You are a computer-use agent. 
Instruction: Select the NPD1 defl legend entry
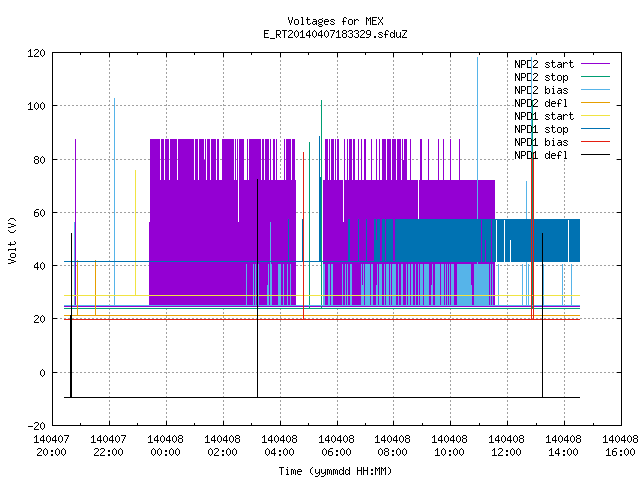541,156
